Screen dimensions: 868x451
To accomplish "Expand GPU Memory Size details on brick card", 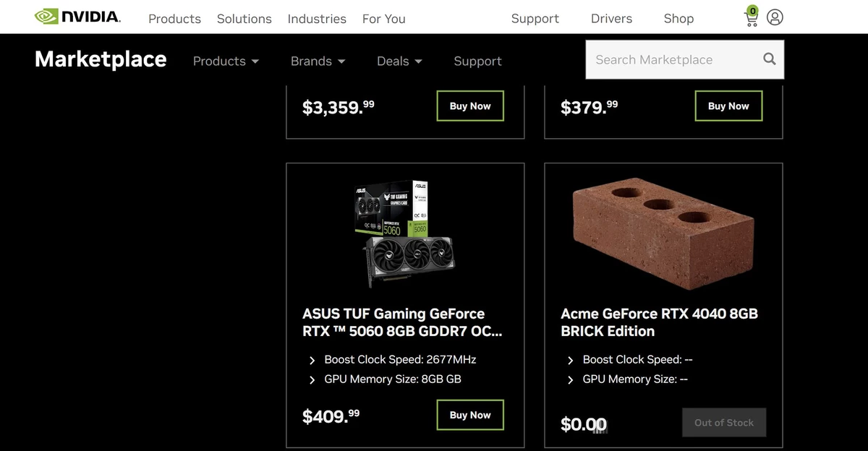I will (570, 379).
